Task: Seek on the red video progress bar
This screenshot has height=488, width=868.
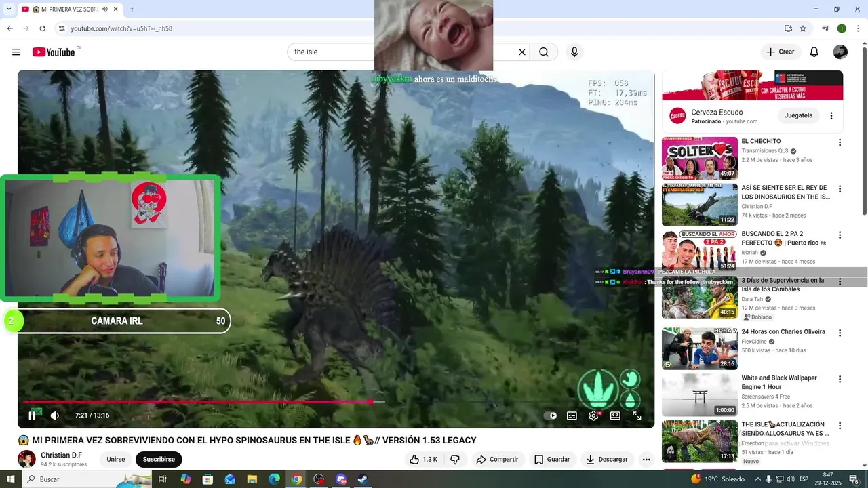Action: tap(197, 401)
